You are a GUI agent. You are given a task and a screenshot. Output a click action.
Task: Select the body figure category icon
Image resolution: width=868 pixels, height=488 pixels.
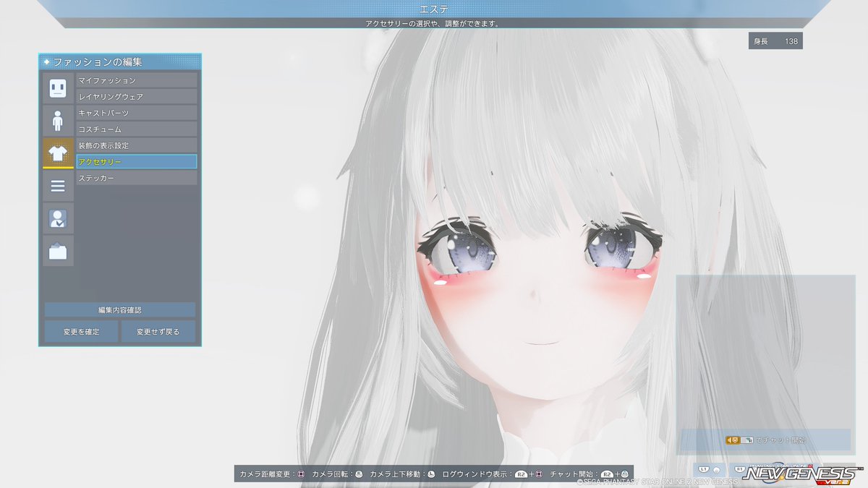point(58,120)
